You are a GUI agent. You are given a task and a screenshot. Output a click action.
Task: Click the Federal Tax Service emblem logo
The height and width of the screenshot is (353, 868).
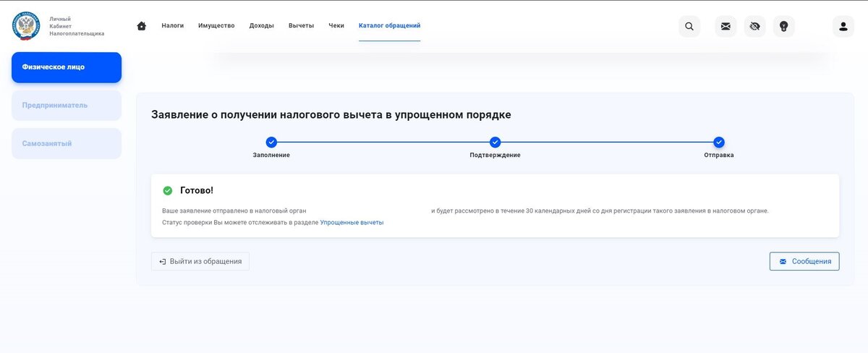[26, 25]
